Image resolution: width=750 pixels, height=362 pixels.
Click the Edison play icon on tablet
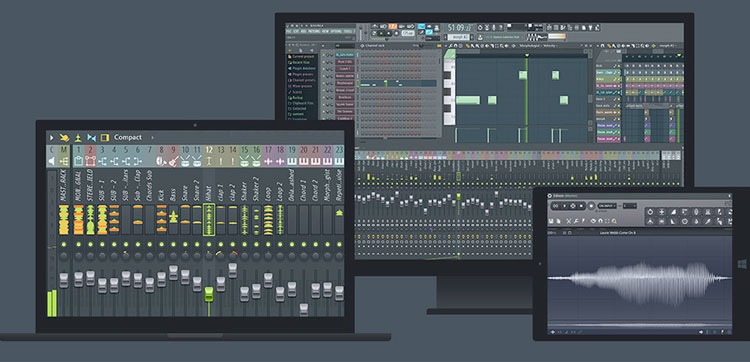564,206
